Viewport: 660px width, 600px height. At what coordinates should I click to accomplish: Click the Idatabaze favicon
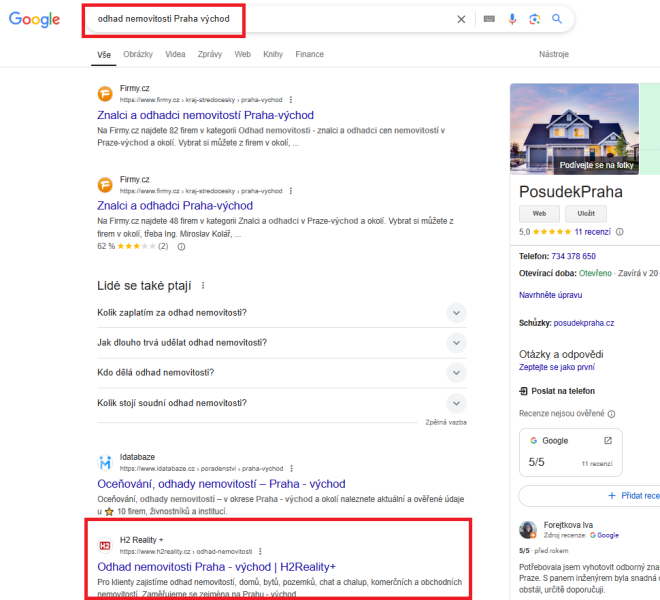tap(105, 462)
